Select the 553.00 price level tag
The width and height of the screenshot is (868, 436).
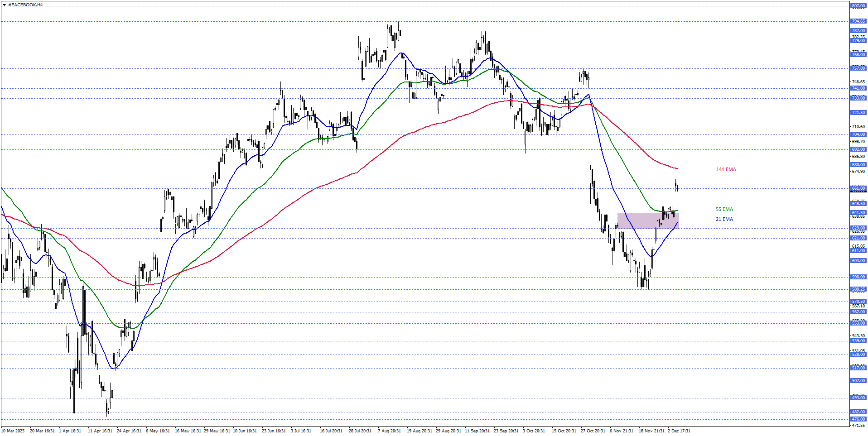pos(858,323)
